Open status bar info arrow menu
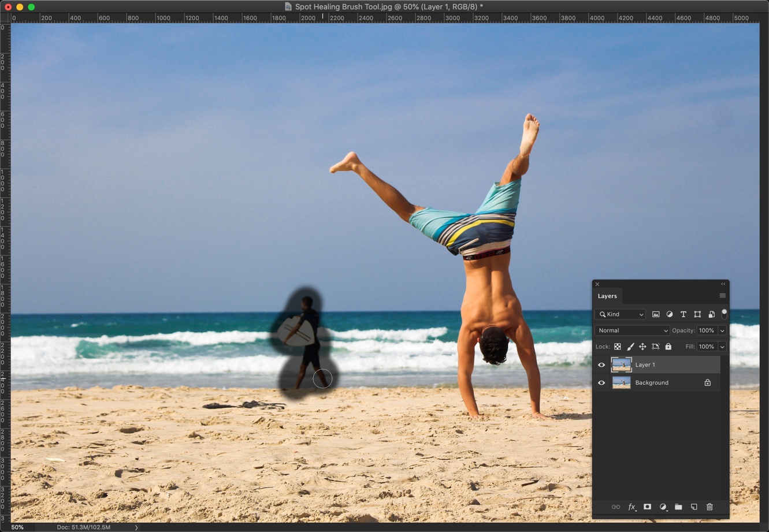This screenshot has width=769, height=532. (x=136, y=527)
